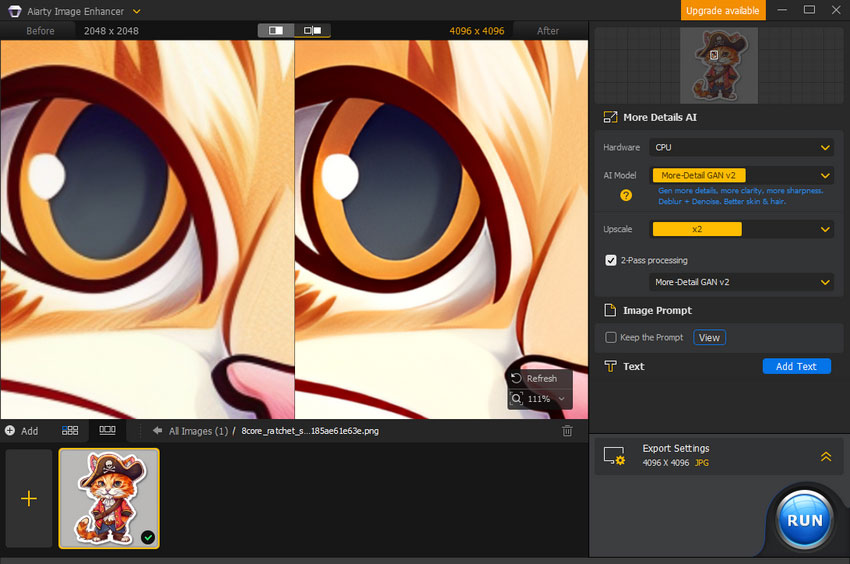Open the Upscale x2 dropdown
The width and height of the screenshot is (850, 564).
(x=741, y=229)
